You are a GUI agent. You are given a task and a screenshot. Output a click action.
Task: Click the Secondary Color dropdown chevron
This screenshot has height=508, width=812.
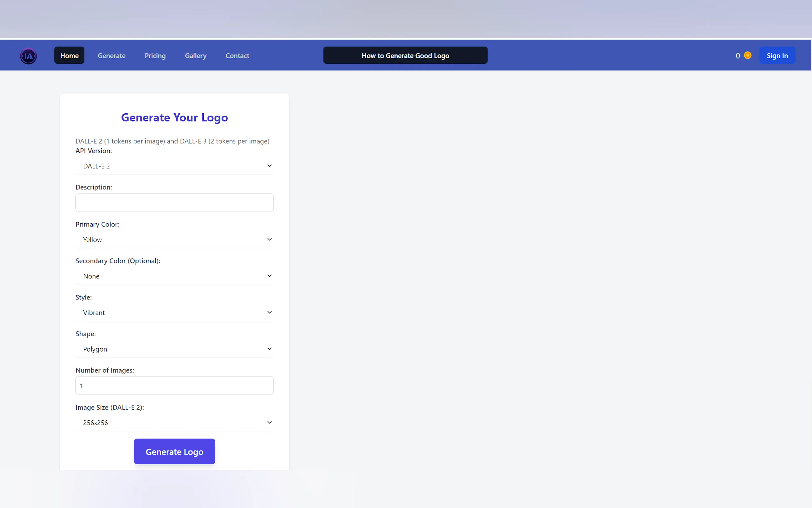pyautogui.click(x=269, y=276)
